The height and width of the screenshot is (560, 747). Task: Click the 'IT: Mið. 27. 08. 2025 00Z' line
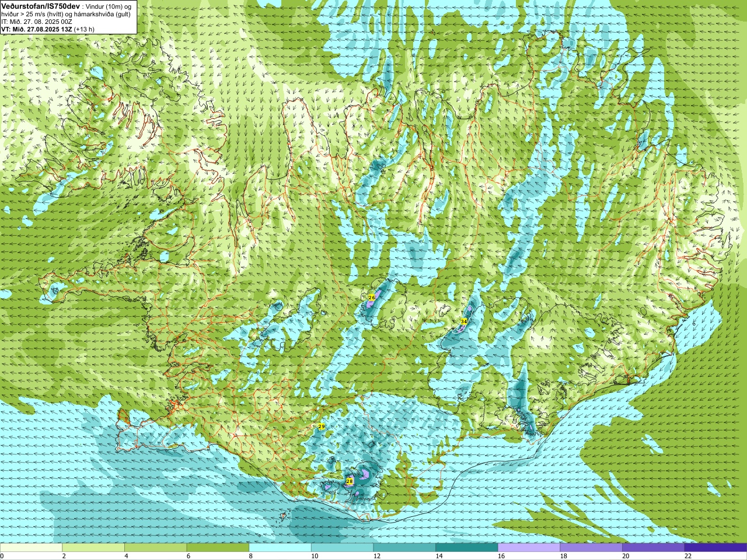click(x=37, y=21)
